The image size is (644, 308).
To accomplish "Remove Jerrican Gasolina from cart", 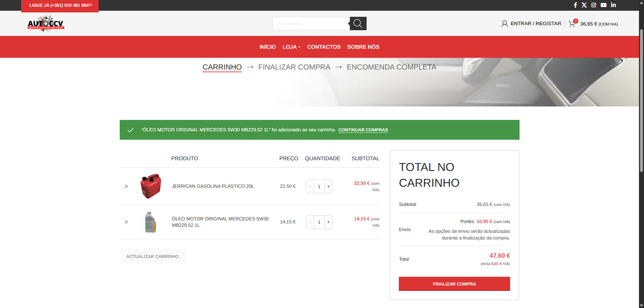I will click(126, 186).
